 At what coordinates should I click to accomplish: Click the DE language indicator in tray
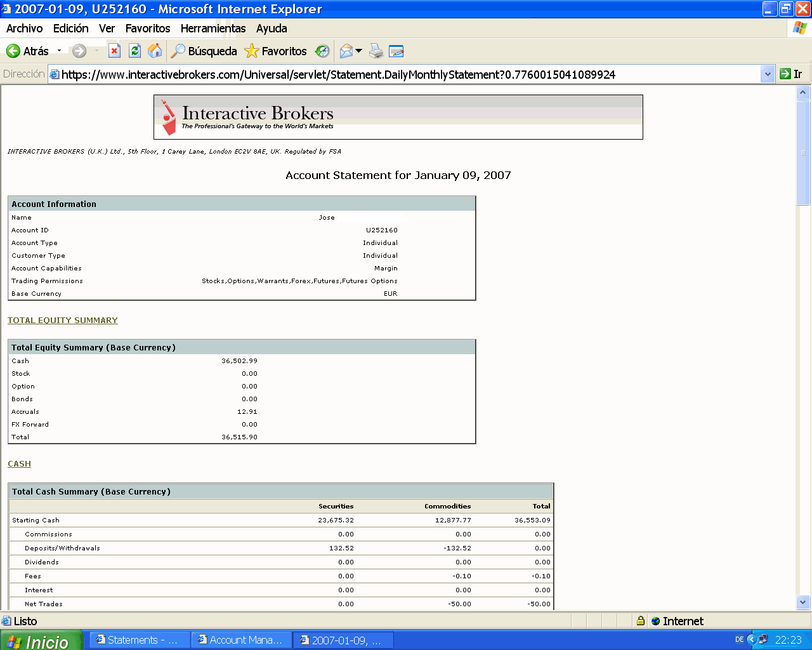tap(740, 640)
